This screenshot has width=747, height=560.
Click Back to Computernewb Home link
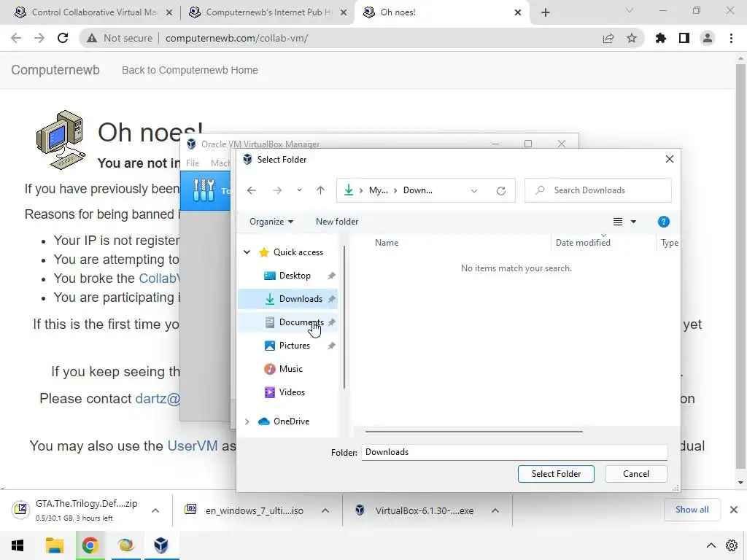tap(190, 70)
